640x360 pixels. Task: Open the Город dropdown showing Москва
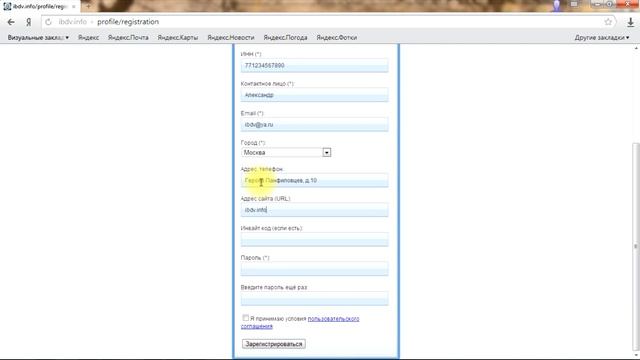tap(286, 153)
